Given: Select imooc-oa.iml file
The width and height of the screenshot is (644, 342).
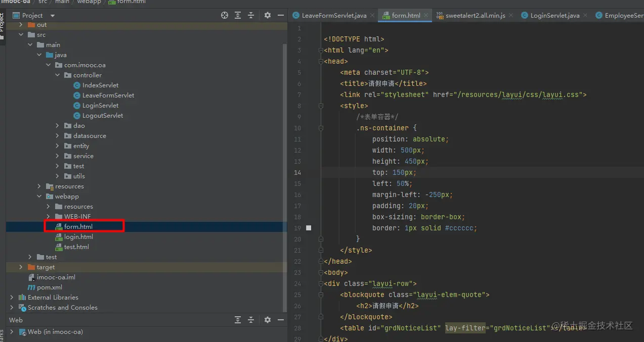Looking at the screenshot, I should pos(51,277).
